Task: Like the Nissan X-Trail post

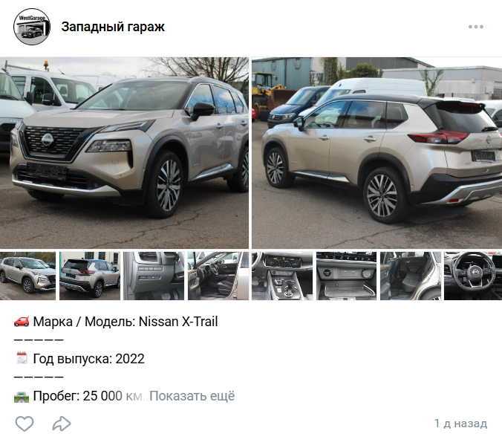Action: (25, 423)
